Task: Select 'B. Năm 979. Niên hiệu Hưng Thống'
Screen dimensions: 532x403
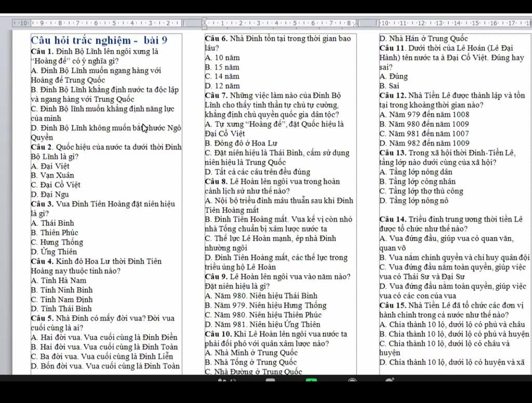Action: pos(265,305)
